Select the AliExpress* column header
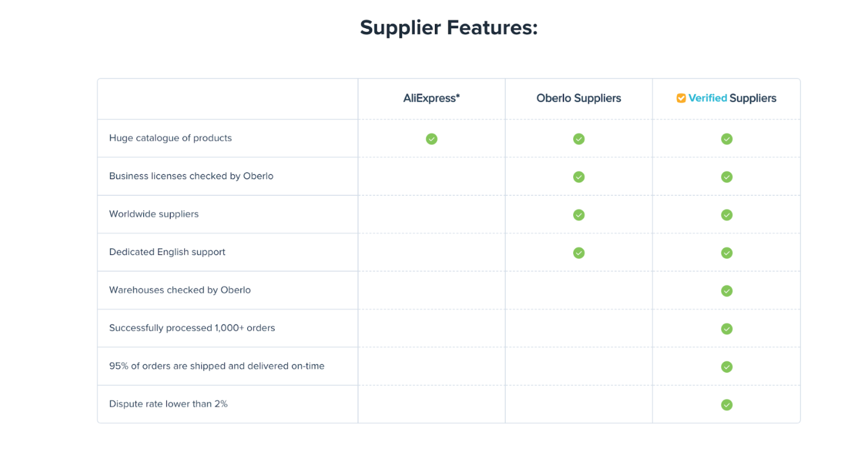 click(431, 98)
